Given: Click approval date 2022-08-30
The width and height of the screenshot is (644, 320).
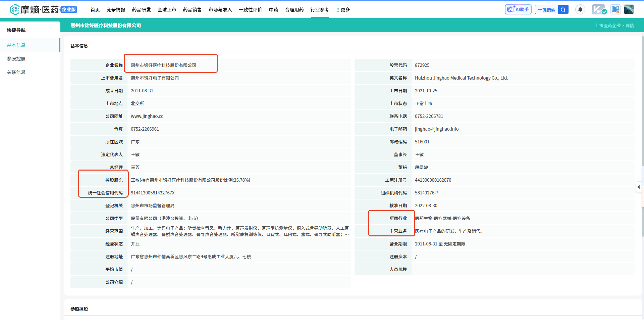Looking at the screenshot, I should coord(426,205).
